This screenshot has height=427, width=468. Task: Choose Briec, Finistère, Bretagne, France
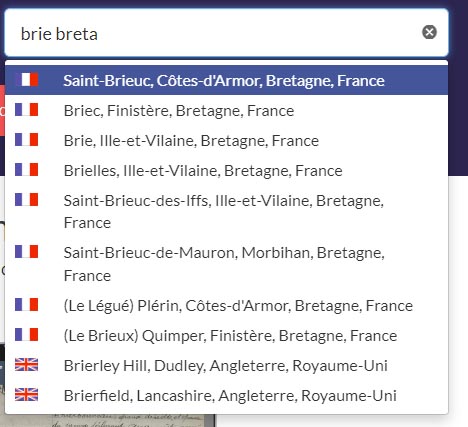coord(226,110)
